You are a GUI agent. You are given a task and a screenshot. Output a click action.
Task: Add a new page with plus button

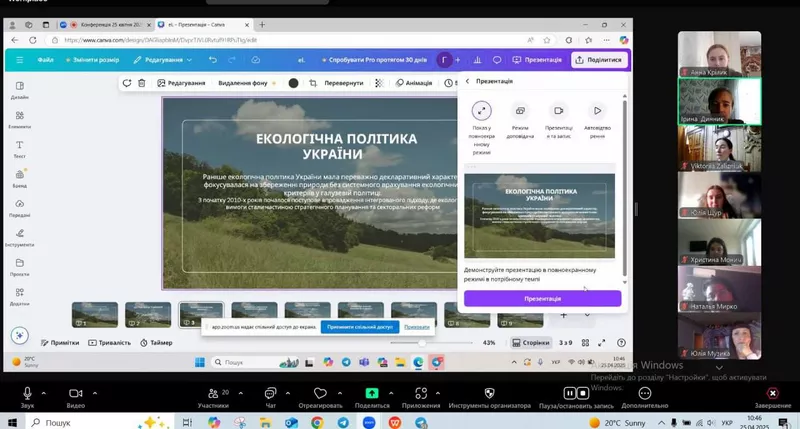tap(563, 315)
